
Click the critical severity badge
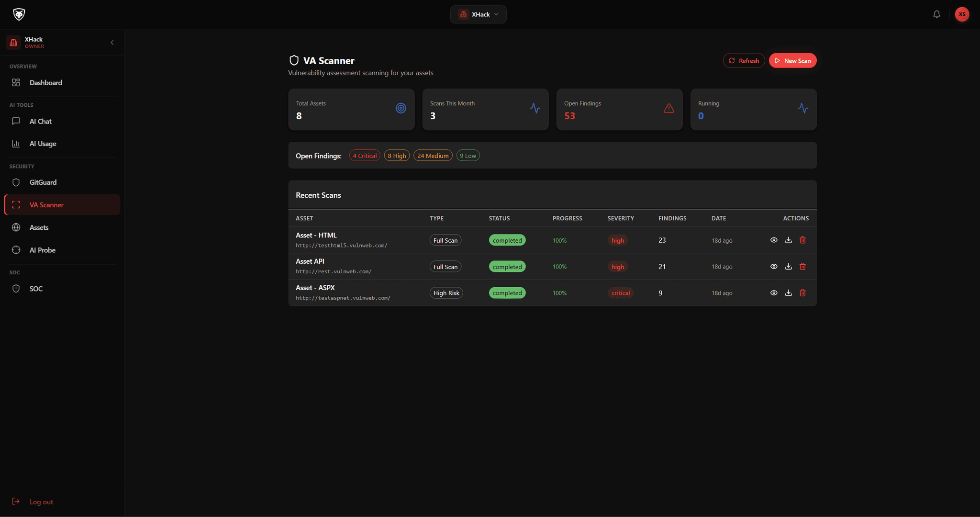pos(621,293)
